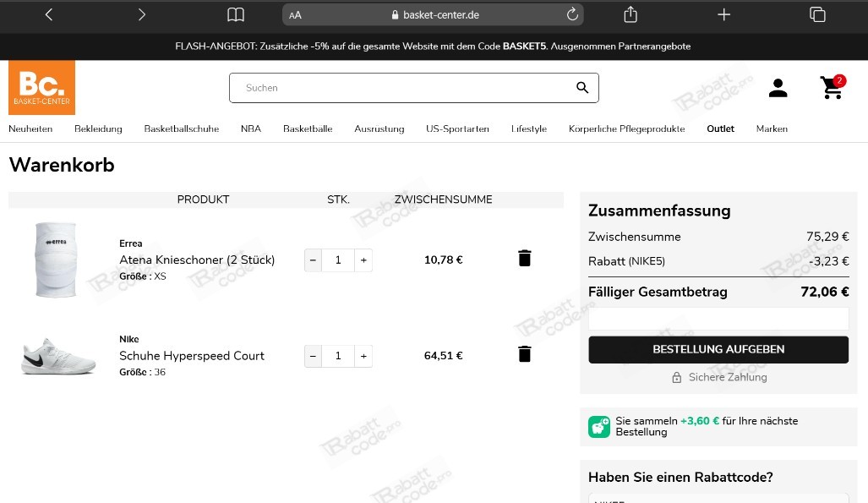The height and width of the screenshot is (503, 868).
Task: Click the BASKET5 flash offer banner
Action: (x=433, y=46)
